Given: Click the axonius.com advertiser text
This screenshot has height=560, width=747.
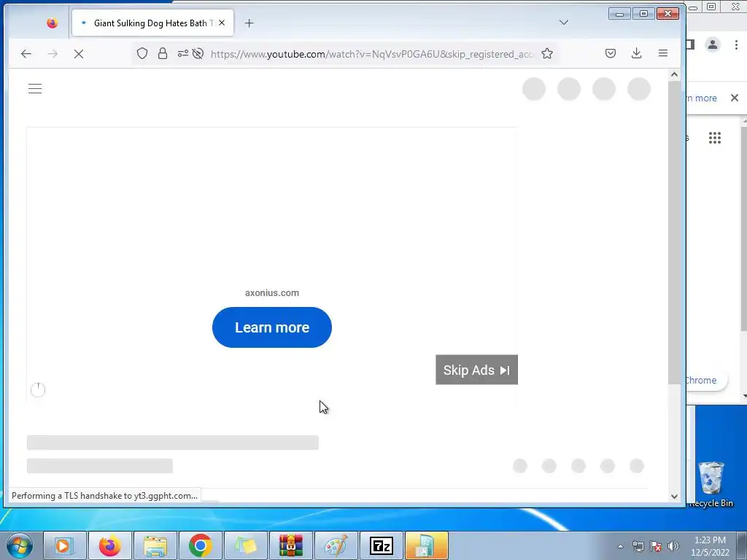Looking at the screenshot, I should (x=272, y=293).
